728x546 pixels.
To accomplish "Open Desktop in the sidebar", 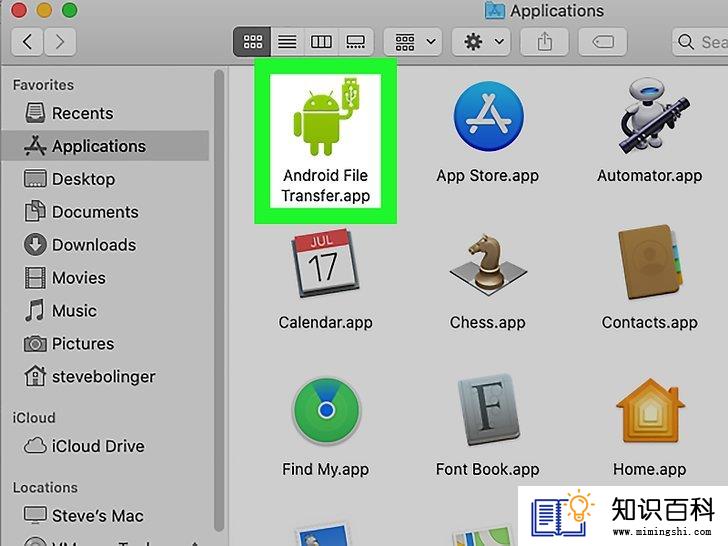I will pos(105,179).
